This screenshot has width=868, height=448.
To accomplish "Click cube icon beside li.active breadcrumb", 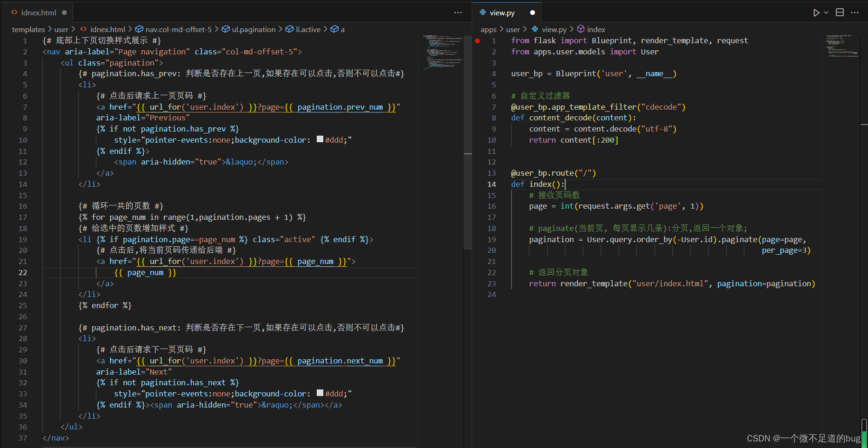I will [289, 29].
